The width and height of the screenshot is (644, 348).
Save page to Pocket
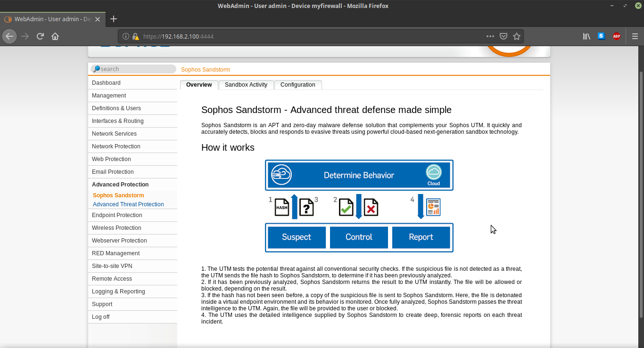tap(504, 36)
